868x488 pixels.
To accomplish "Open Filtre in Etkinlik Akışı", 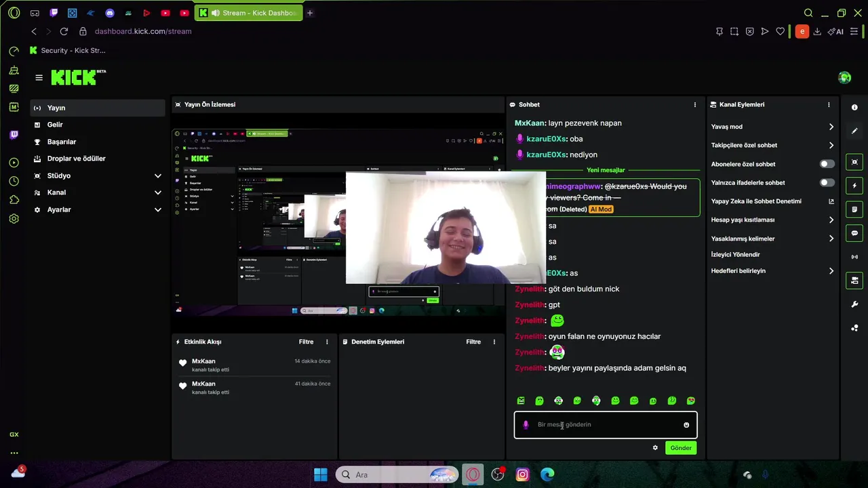I will [306, 342].
